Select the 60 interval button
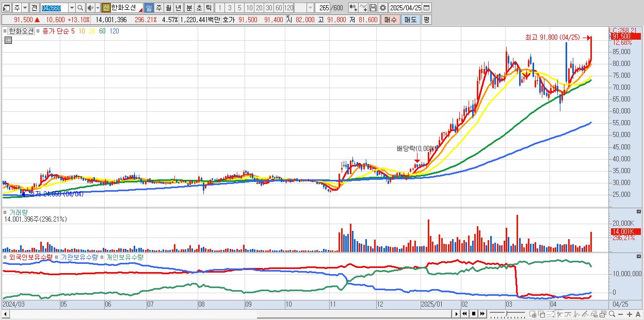 pyautogui.click(x=279, y=8)
